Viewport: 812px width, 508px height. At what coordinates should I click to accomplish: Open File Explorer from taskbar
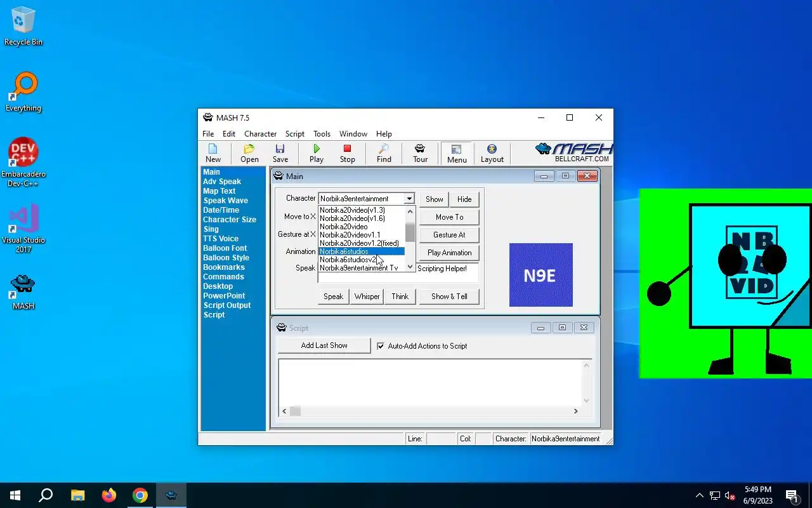pos(77,495)
